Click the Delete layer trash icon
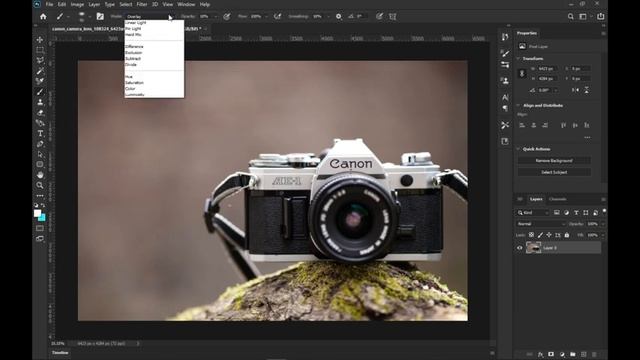Viewport: 640px width, 360px height. click(x=594, y=354)
